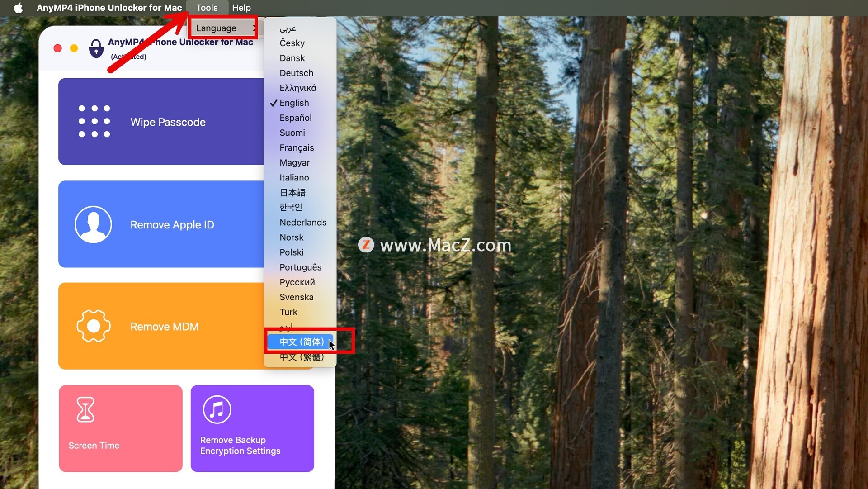Select the checked English option
The height and width of the screenshot is (489, 868).
(x=300, y=103)
